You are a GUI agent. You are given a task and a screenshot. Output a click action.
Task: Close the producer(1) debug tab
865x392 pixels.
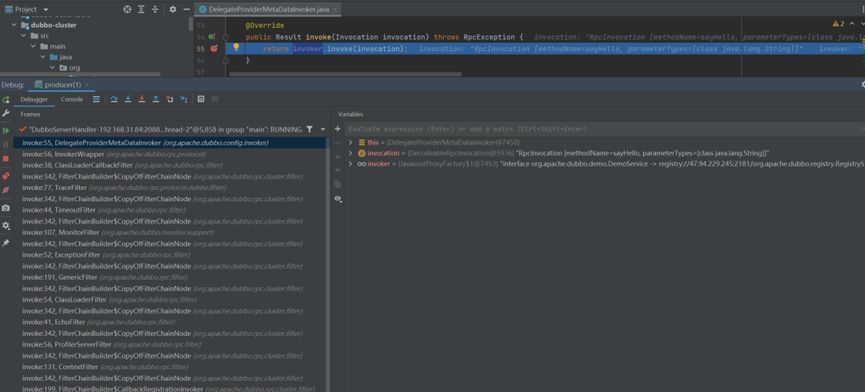point(87,85)
